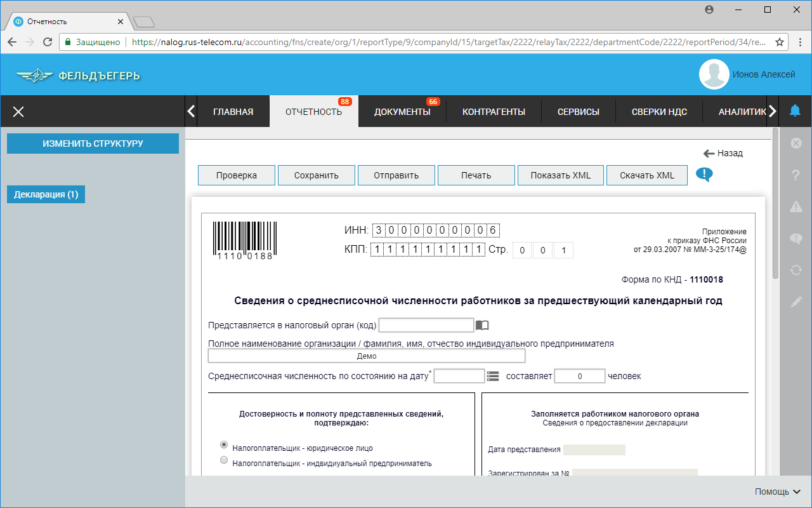Click the organization name field containing Демо
Image resolution: width=812 pixels, height=508 pixels.
click(367, 356)
